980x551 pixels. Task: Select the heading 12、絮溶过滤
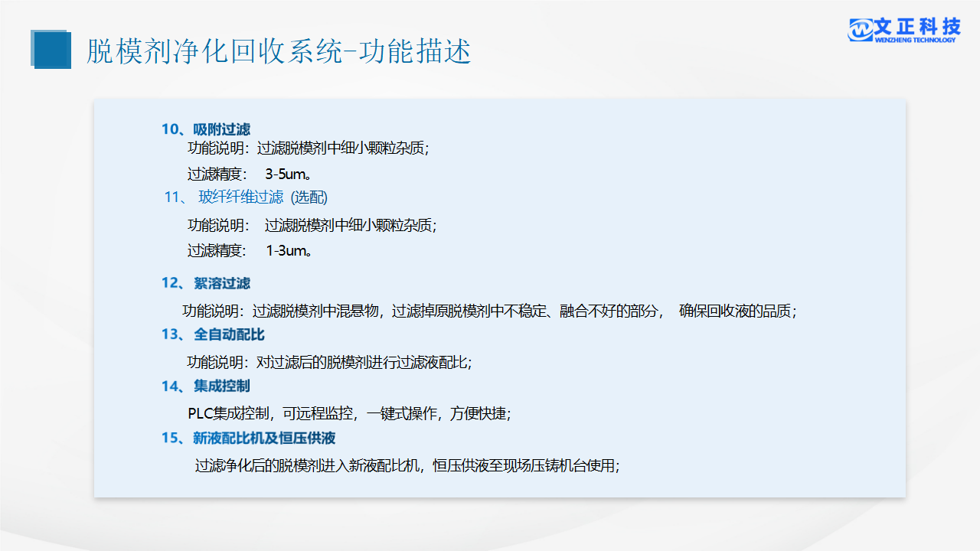[205, 283]
